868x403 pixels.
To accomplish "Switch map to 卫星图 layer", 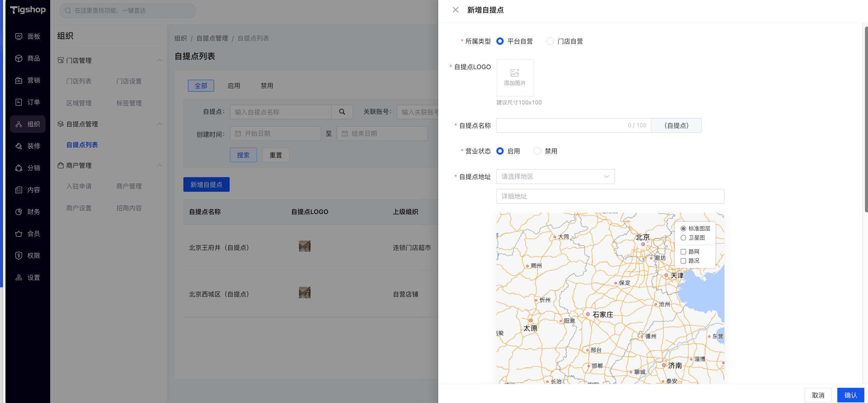I will point(683,238).
